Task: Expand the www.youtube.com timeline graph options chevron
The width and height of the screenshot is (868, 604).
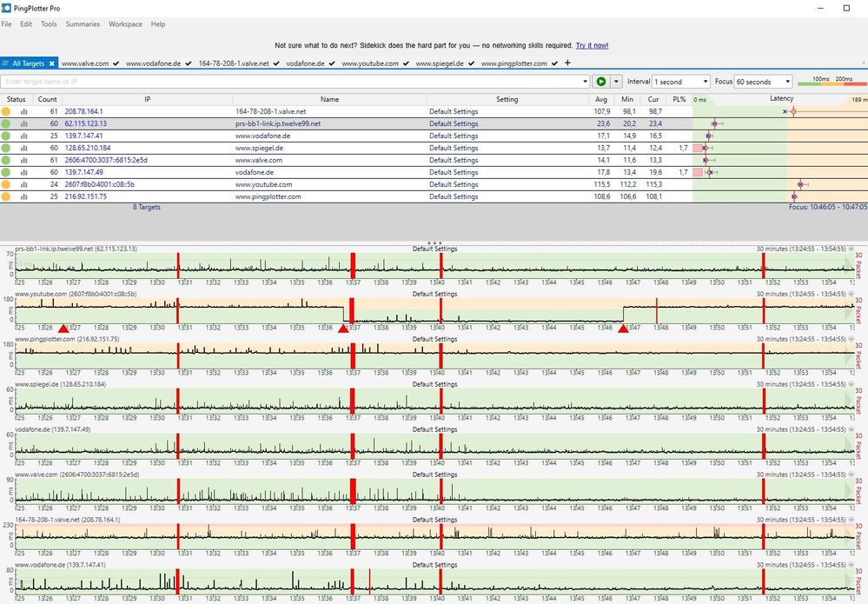Action: pyautogui.click(x=851, y=294)
